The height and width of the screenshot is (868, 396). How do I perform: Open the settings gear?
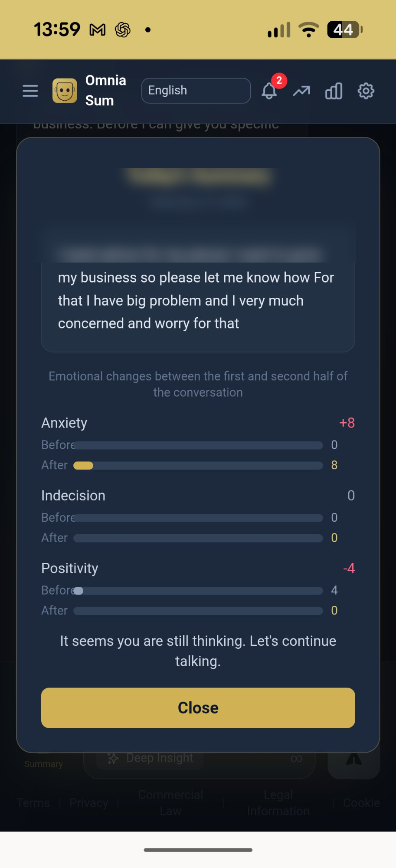point(366,91)
